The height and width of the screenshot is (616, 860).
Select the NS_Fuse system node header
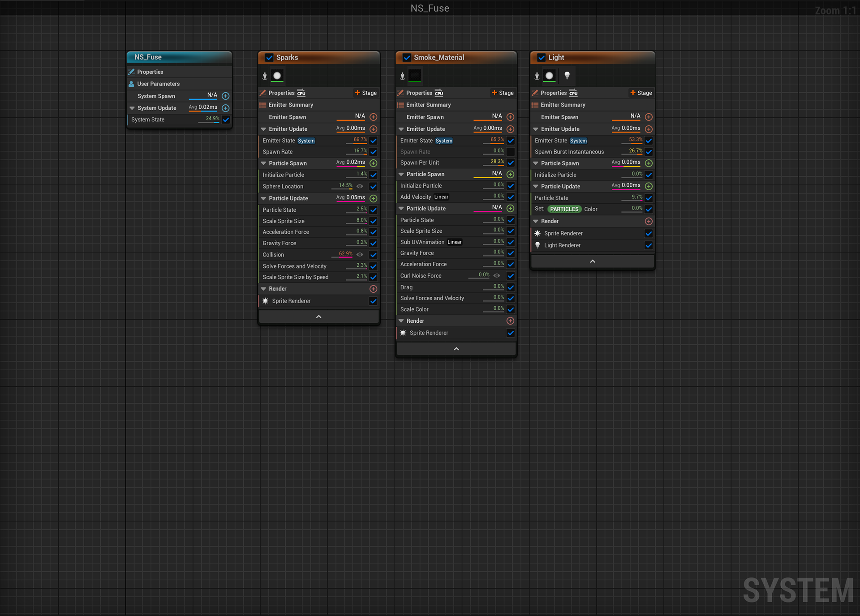(x=179, y=57)
